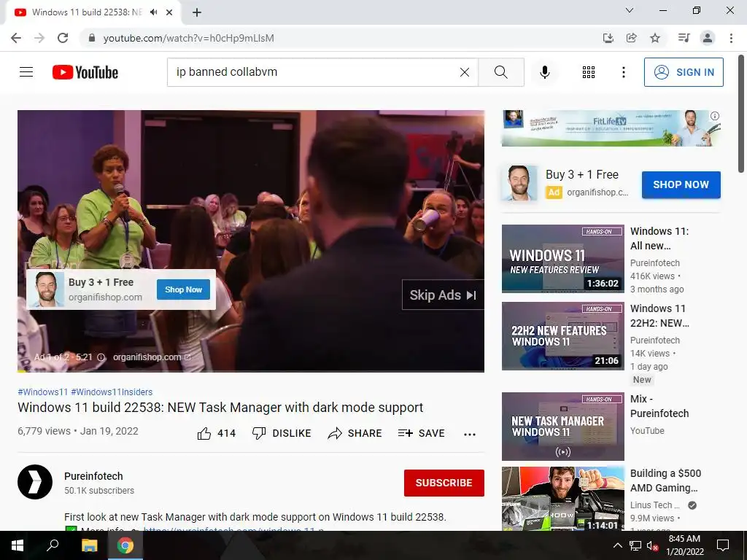The height and width of the screenshot is (560, 747).
Task: Share this page from the address bar
Action: point(632,38)
